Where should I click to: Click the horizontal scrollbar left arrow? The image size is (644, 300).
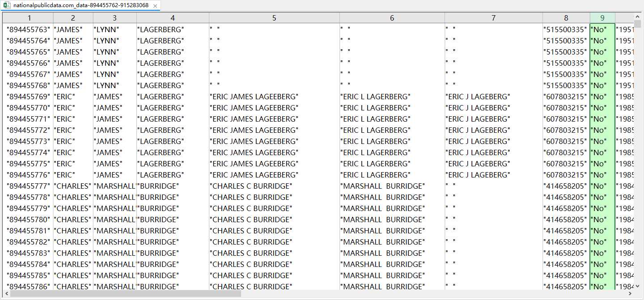coord(6,294)
